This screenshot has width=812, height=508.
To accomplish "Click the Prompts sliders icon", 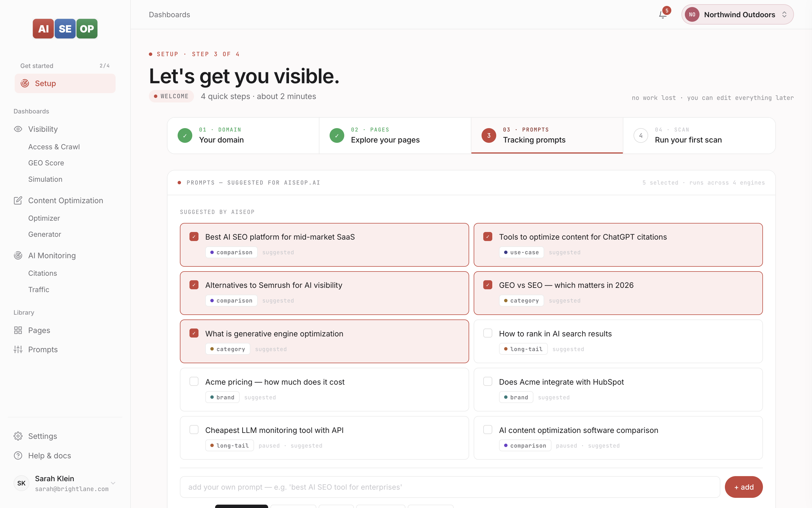I will [x=18, y=349].
